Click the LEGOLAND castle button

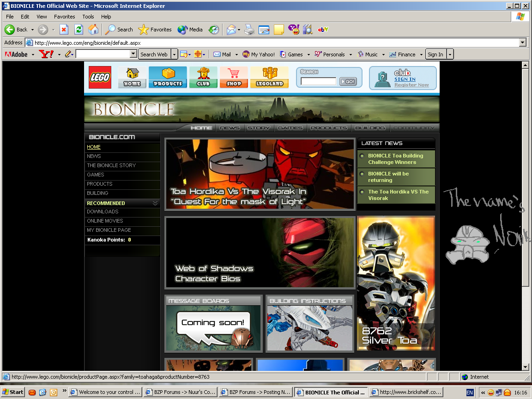coord(269,78)
